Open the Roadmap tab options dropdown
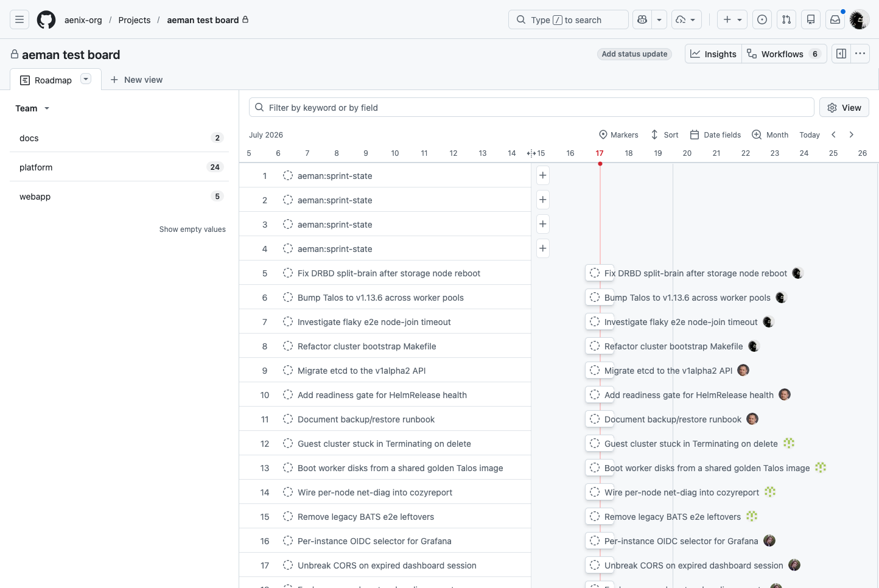Image resolution: width=879 pixels, height=588 pixels. tap(86, 79)
